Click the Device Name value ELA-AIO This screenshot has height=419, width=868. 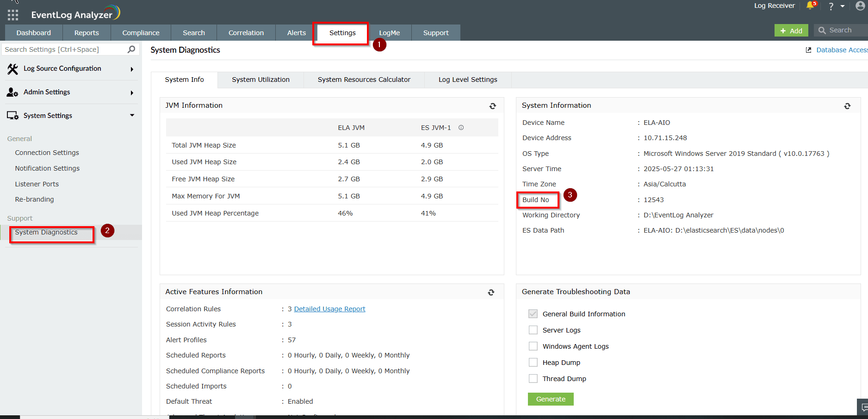pos(657,123)
